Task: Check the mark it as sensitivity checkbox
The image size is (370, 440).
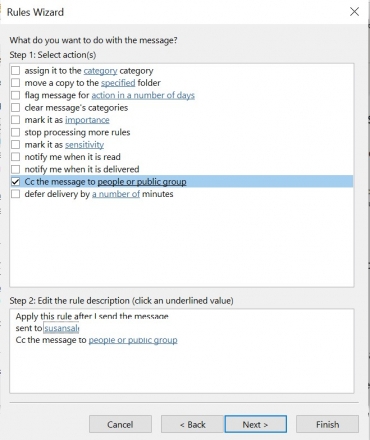Action: pos(15,145)
